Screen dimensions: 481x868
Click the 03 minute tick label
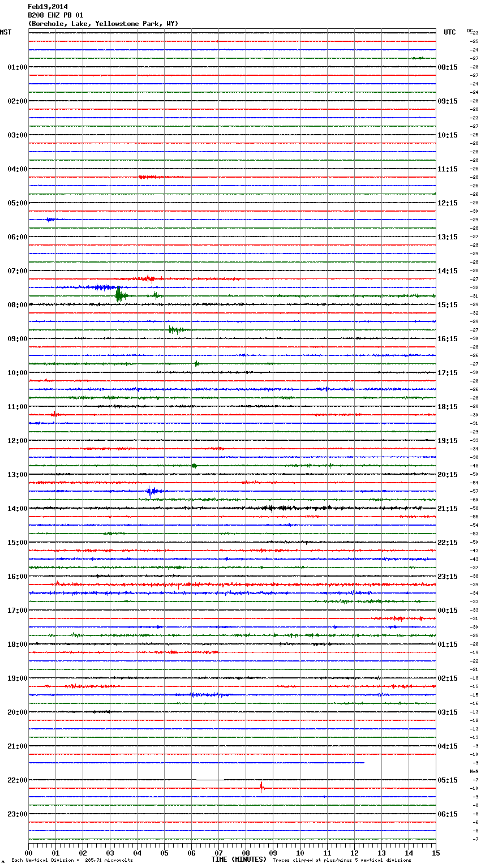(110, 853)
